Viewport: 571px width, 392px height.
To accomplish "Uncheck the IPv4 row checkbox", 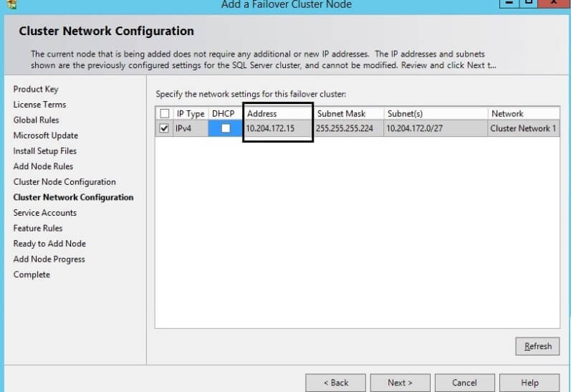I will pyautogui.click(x=164, y=128).
